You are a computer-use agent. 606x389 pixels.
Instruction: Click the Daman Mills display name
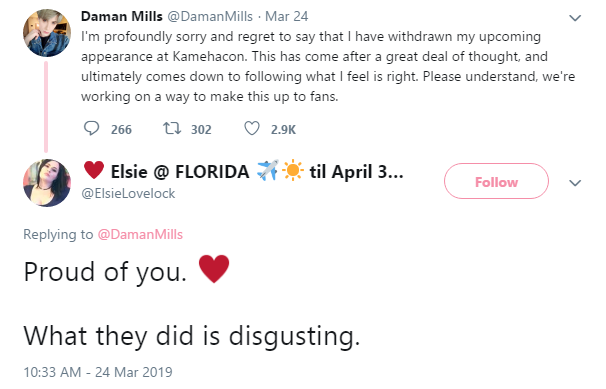tap(121, 16)
